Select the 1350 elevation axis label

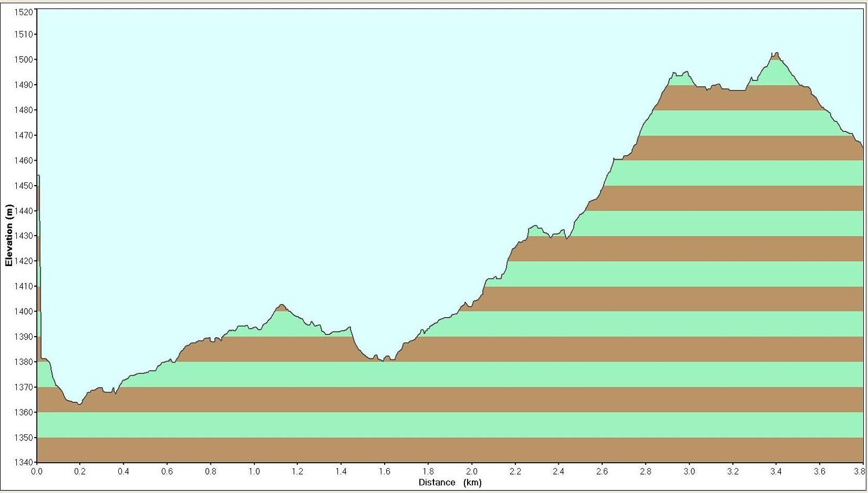(23, 438)
